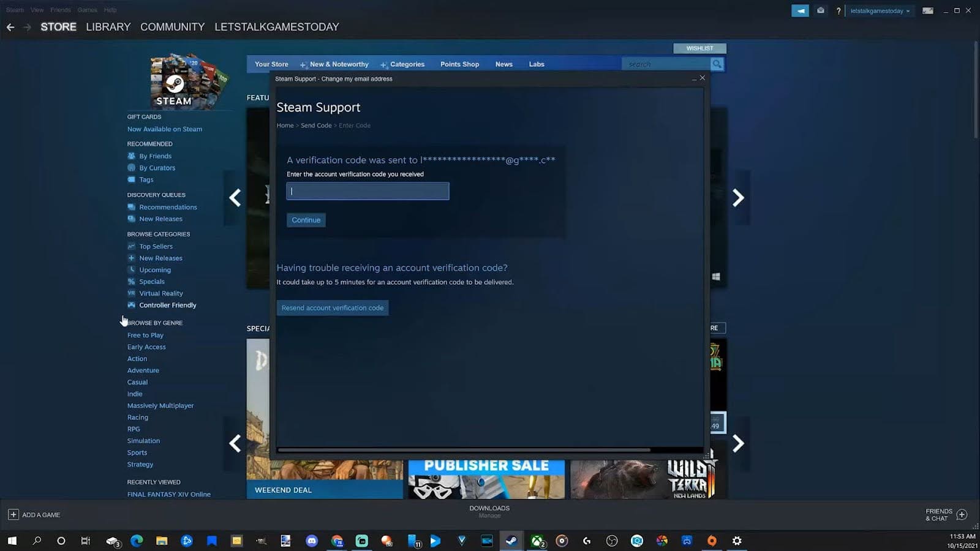Open Friends & Chat plus icon

[x=962, y=515]
